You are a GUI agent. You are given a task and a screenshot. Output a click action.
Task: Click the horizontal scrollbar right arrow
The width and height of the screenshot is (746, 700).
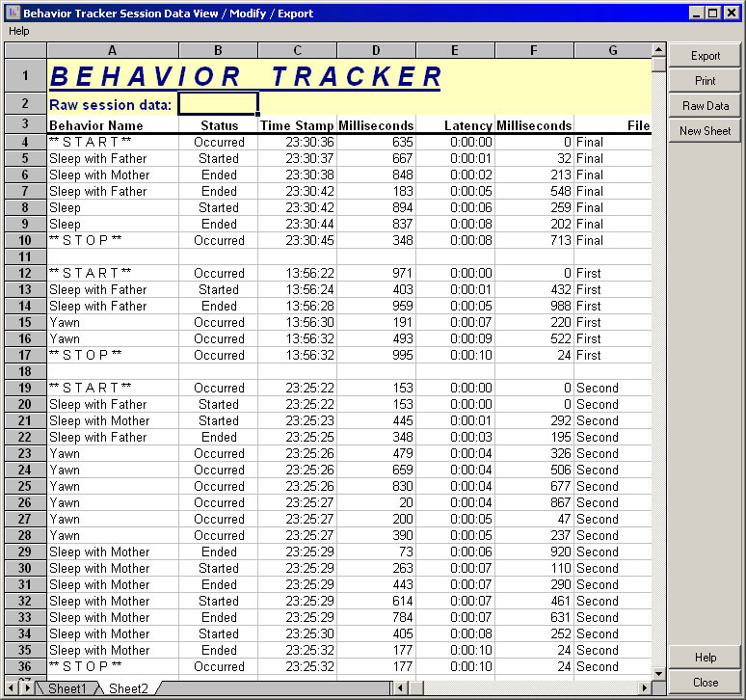(645, 687)
